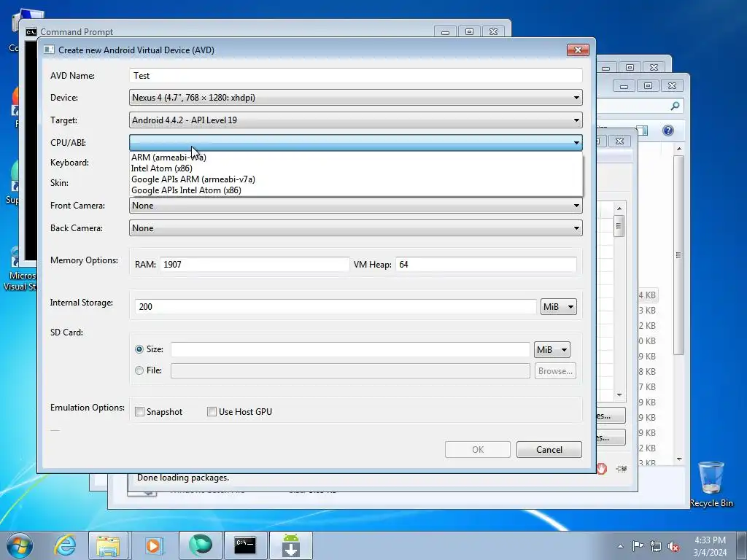Click the Action Center flag tray icon
This screenshot has height=560, width=747.
click(x=638, y=546)
